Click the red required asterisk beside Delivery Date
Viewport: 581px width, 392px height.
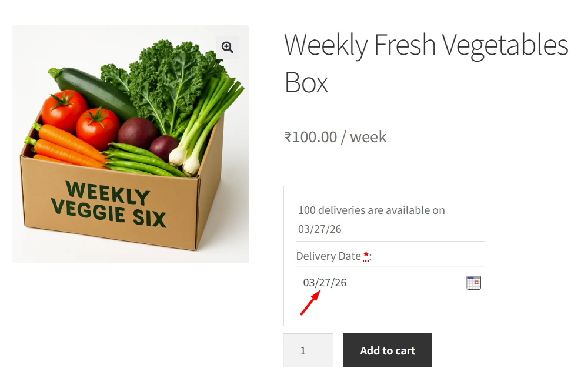366,256
